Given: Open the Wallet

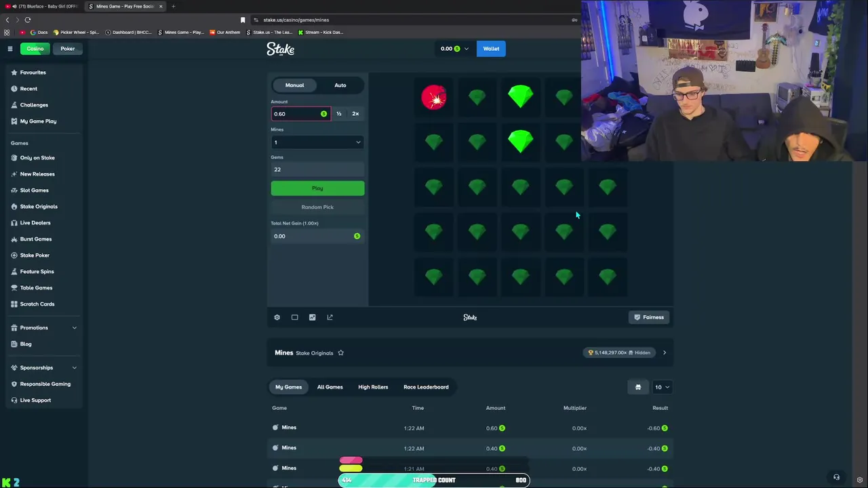Looking at the screenshot, I should [x=491, y=49].
